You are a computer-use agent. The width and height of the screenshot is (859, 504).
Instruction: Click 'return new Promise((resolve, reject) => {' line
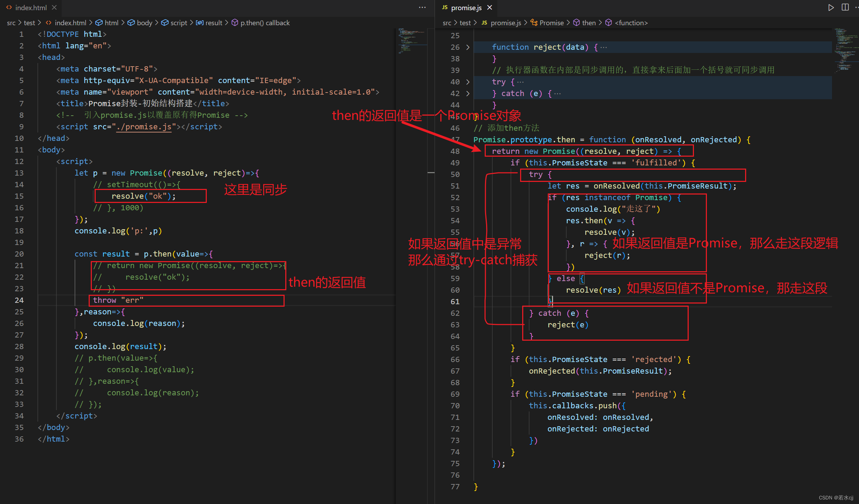587,151
